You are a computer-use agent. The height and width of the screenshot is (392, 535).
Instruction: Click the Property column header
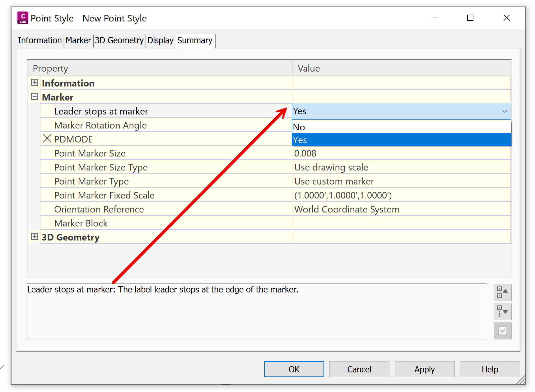tap(160, 68)
